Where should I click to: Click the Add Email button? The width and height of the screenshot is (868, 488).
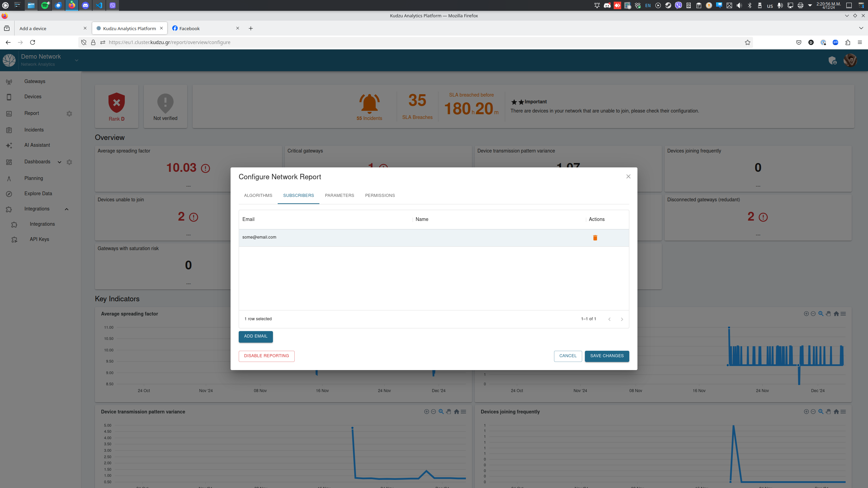(256, 336)
